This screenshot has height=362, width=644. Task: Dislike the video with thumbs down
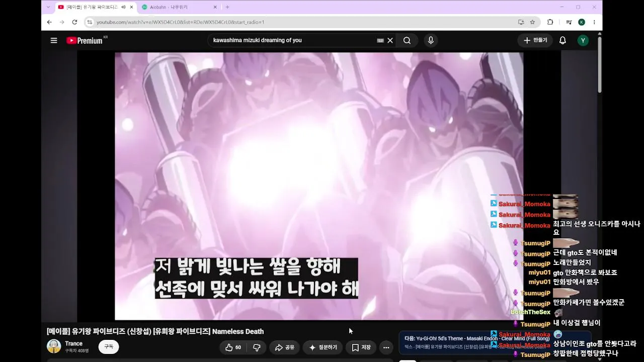coord(257,347)
